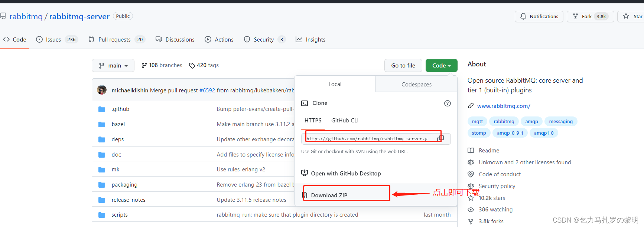Click the rabbitmq topic tag
The width and height of the screenshot is (644, 227).
pos(504,122)
